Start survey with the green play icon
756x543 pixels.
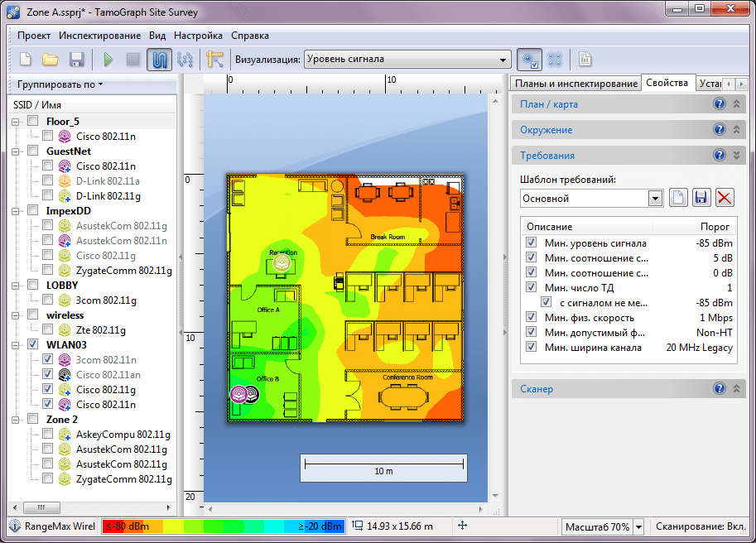pos(108,60)
